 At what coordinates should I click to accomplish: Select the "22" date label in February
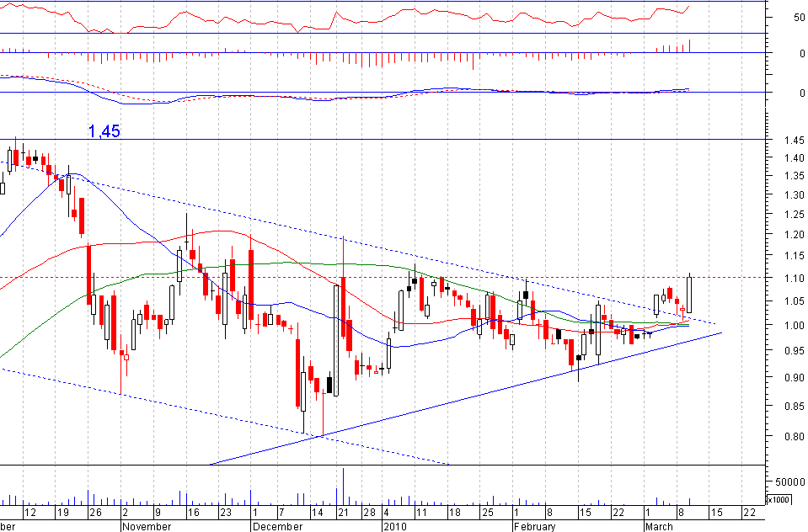(618, 513)
